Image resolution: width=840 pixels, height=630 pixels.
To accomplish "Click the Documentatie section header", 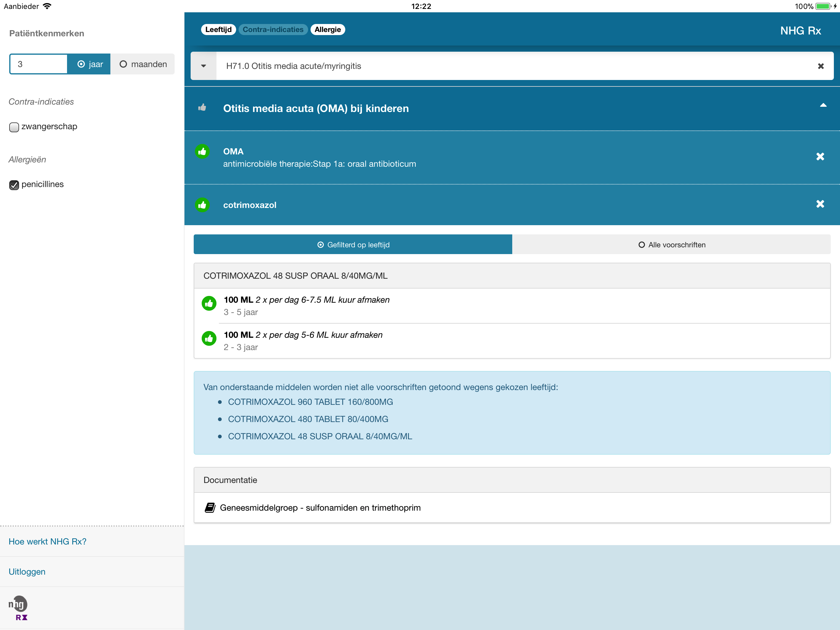I will coord(512,480).
